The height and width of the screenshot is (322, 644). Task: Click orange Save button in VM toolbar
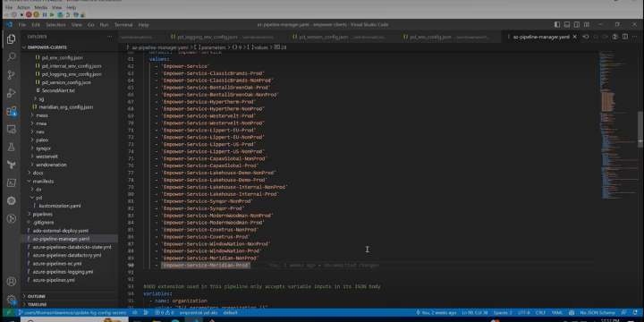36,15
